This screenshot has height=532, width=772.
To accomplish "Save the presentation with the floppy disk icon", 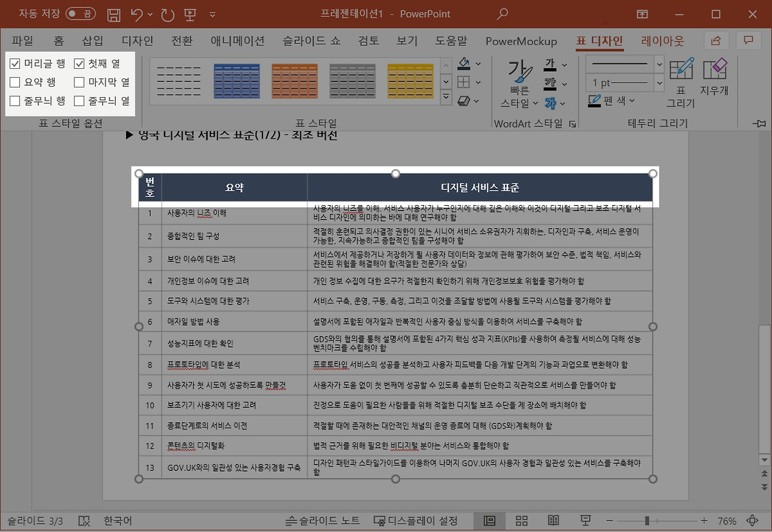I will 113,14.
